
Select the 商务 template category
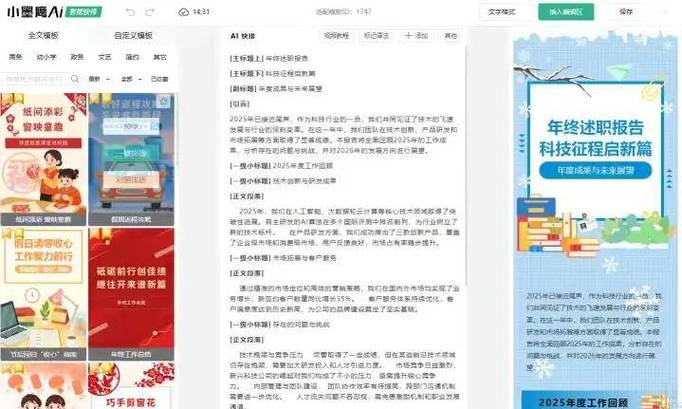pos(16,57)
